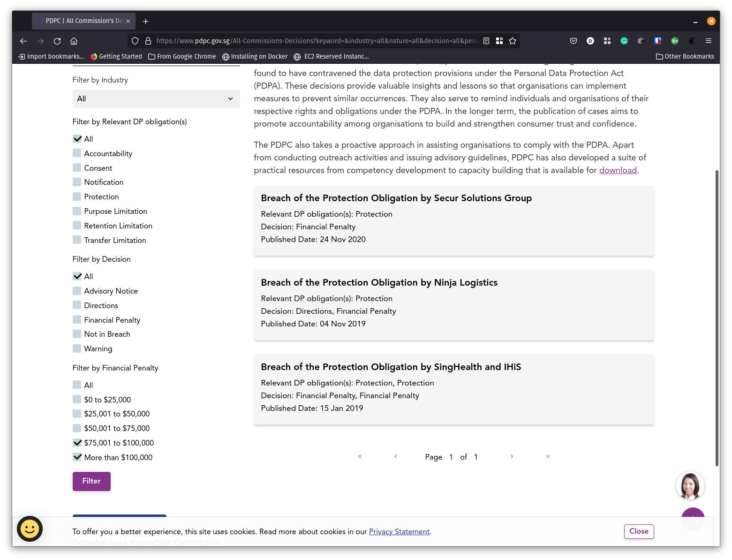Click the site security padlock icon
The width and height of the screenshot is (732, 560).
click(148, 41)
